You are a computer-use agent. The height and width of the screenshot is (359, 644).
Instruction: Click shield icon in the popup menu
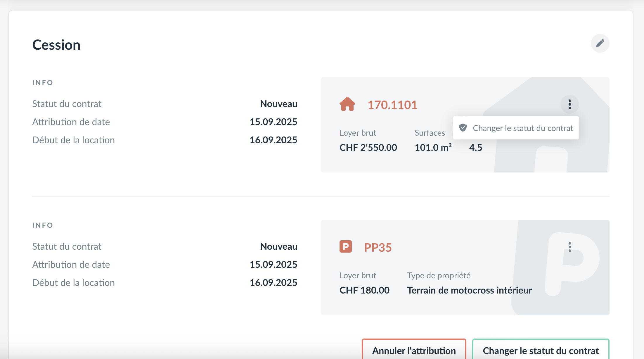click(x=463, y=128)
